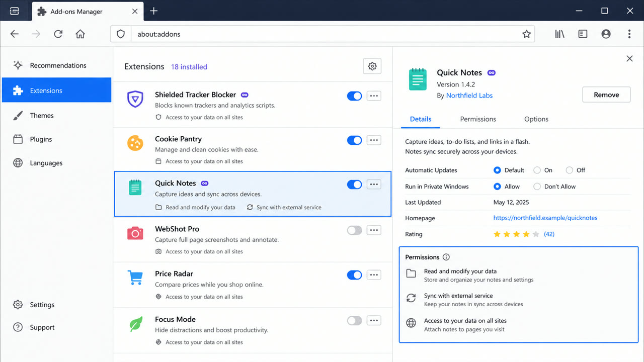Close the Quick Notes details panel

(x=629, y=59)
